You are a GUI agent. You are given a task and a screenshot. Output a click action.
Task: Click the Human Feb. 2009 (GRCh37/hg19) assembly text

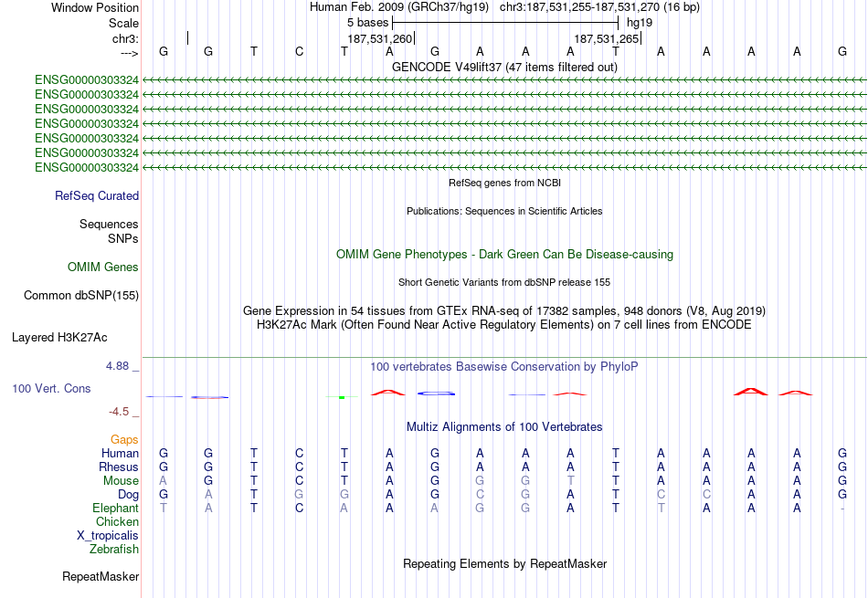(x=399, y=7)
